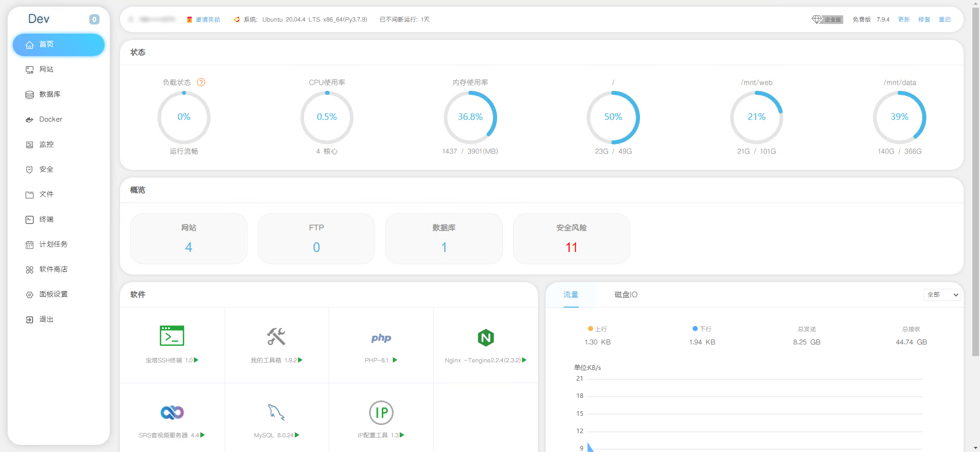Click the 负载状态 help question icon
This screenshot has width=980, height=452.
coord(201,82)
